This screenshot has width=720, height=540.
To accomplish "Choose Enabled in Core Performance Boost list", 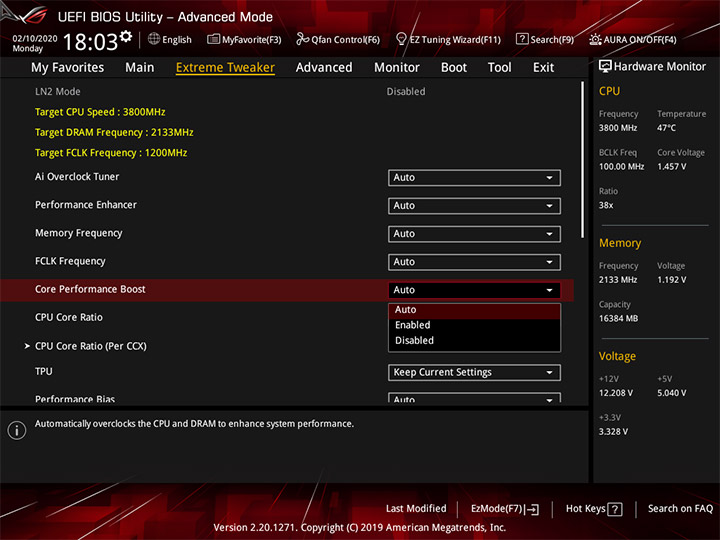I will point(474,325).
